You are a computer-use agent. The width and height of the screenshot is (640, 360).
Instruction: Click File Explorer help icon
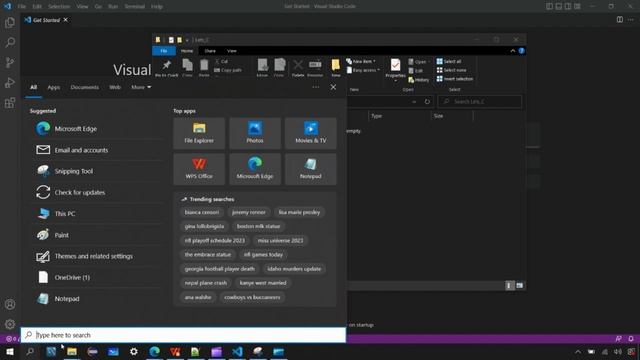pyautogui.click(x=521, y=51)
